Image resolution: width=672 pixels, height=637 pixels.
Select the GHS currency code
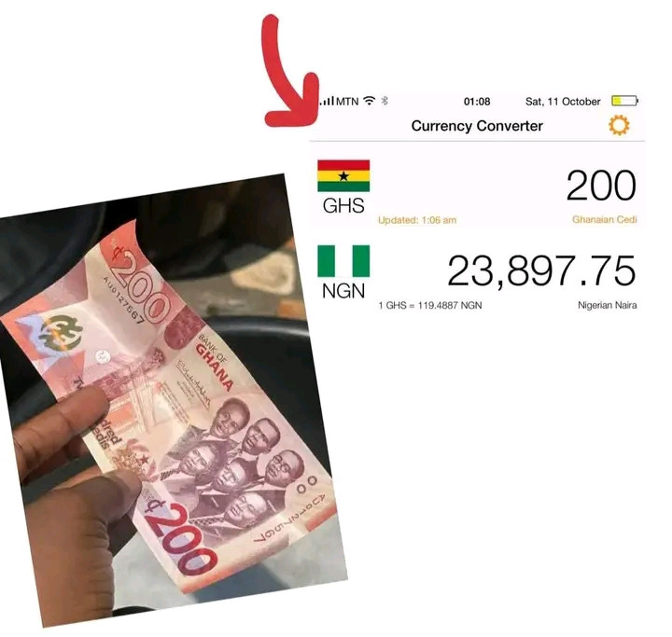[343, 206]
